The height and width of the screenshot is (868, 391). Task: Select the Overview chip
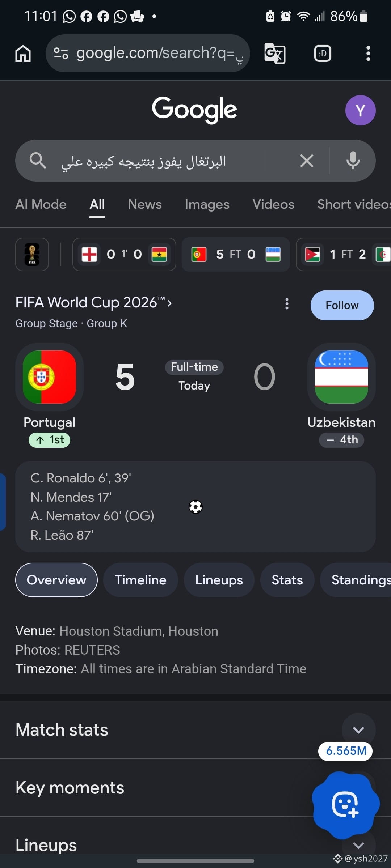click(x=56, y=580)
